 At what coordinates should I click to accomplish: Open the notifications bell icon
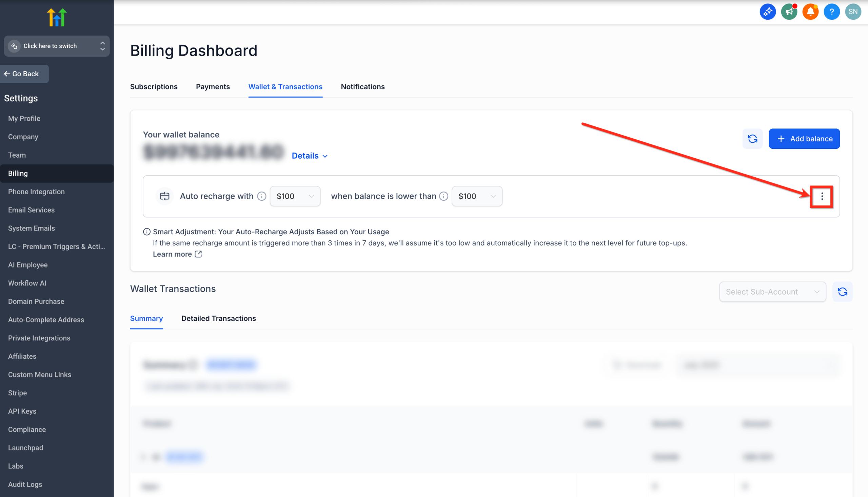point(810,11)
